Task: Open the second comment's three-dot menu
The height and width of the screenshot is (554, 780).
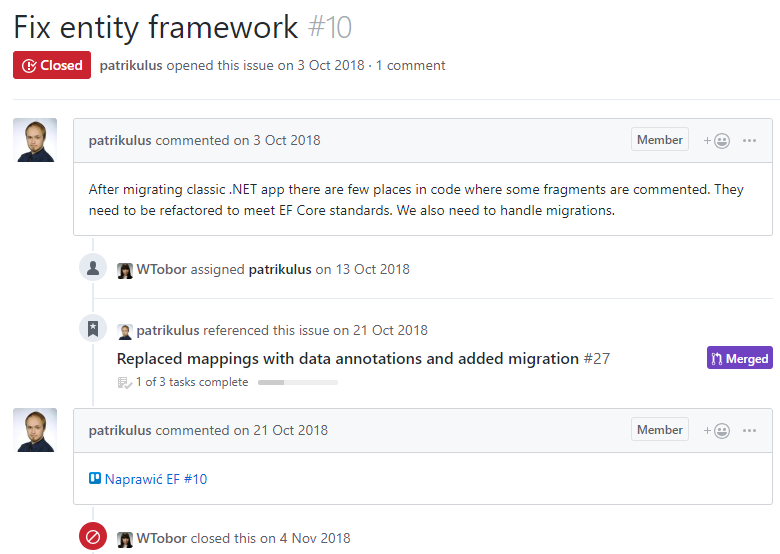Action: [750, 431]
